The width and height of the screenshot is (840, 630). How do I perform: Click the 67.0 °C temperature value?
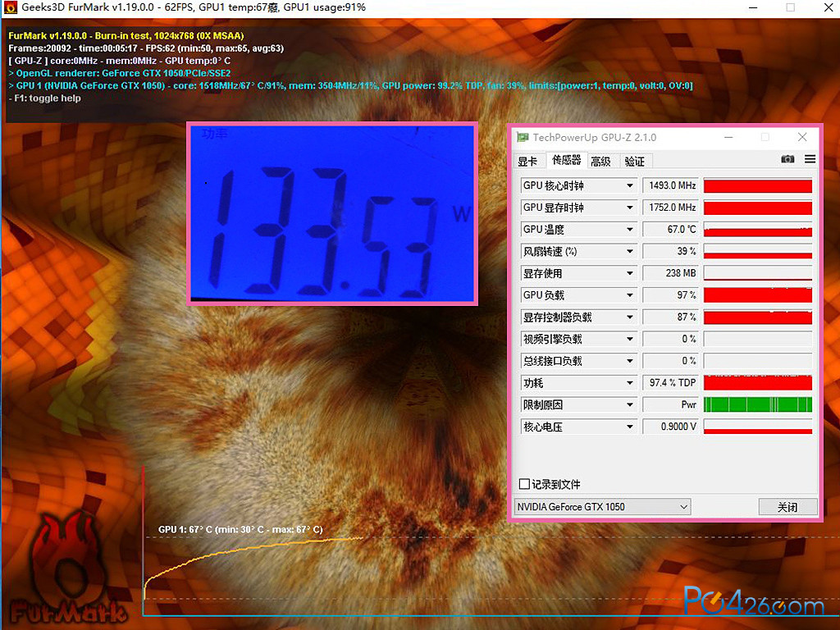[671, 230]
